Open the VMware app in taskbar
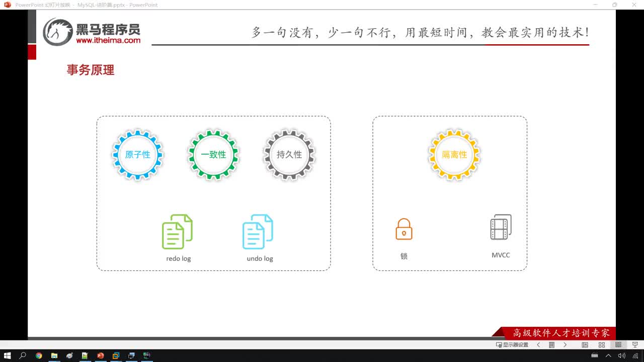Viewport: 644px width, 362px height. [116, 355]
